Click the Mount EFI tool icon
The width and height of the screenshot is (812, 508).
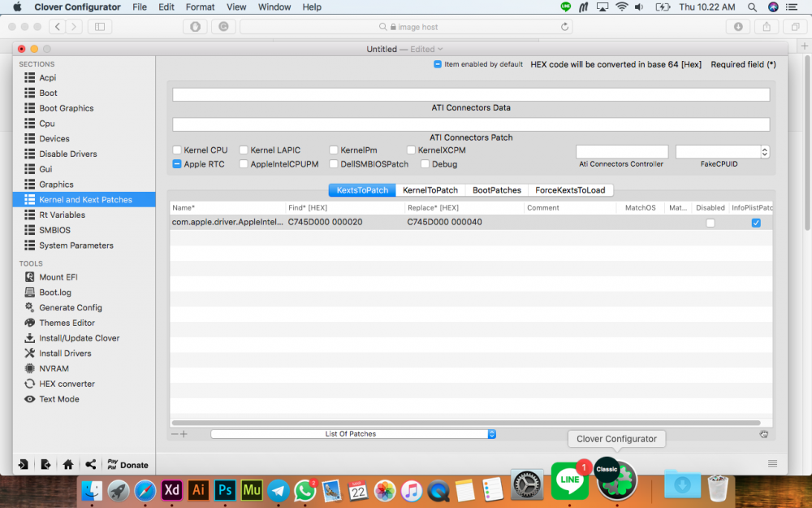tap(29, 277)
